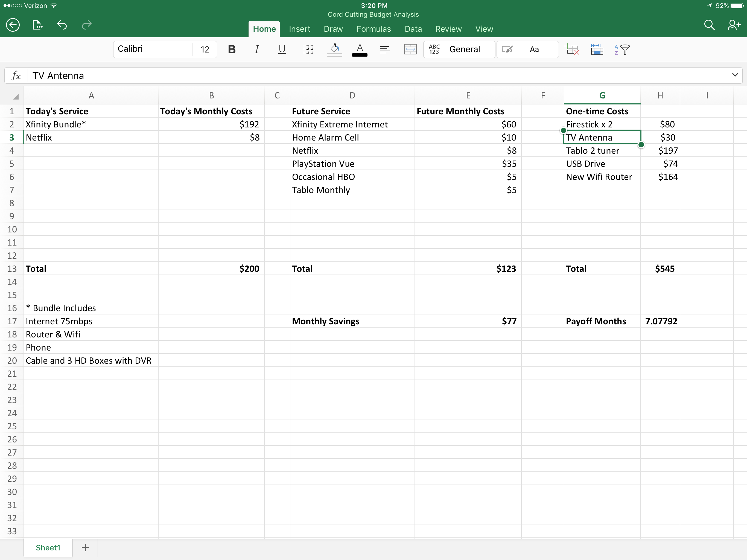Open the search magnifier icon
Viewport: 747px width, 560px height.
709,25
